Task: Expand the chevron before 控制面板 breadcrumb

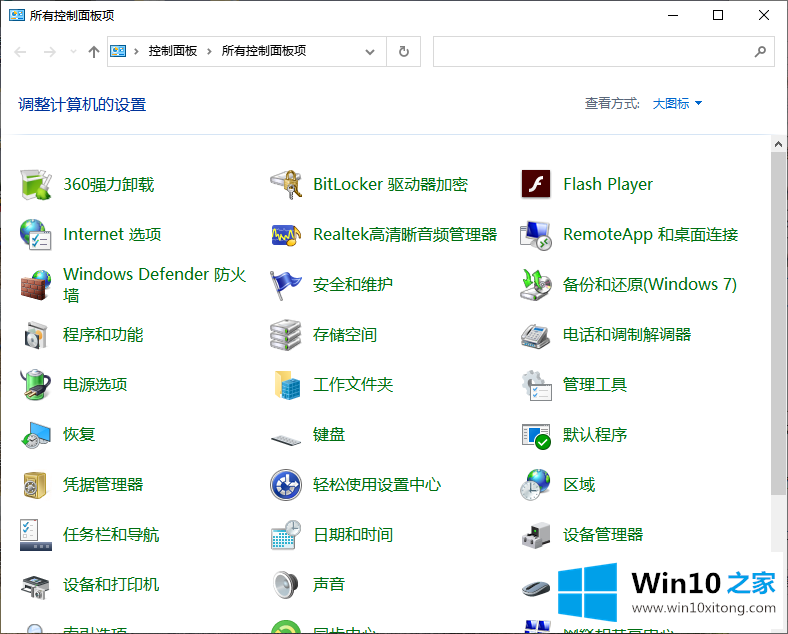Action: point(136,51)
